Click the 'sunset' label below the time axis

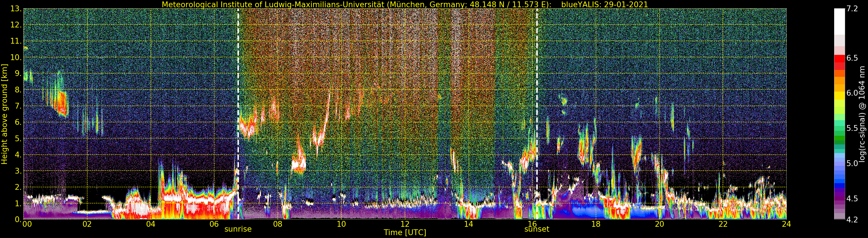tap(537, 229)
